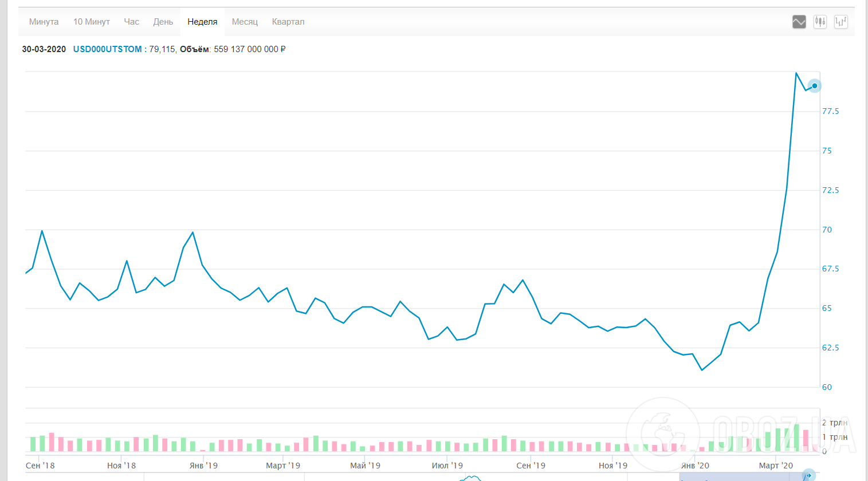
Task: Click the date 30-03-2020 label
Action: click(44, 49)
